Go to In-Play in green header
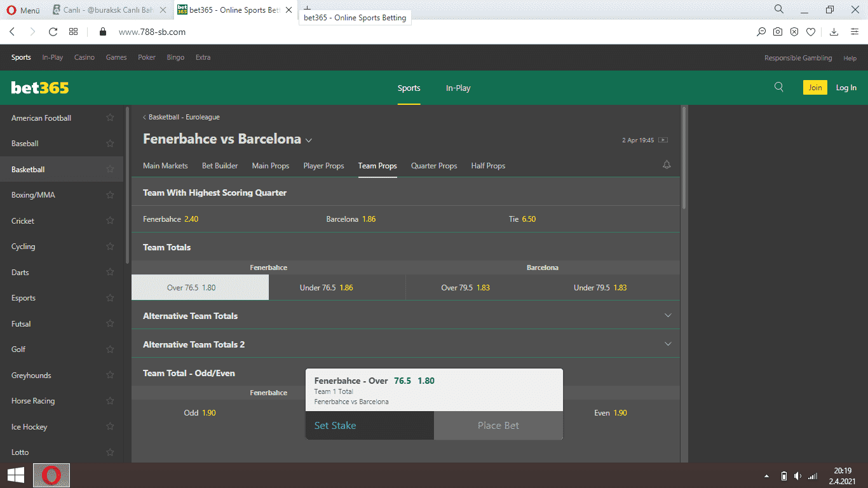Image resolution: width=868 pixels, height=488 pixels. pos(458,88)
